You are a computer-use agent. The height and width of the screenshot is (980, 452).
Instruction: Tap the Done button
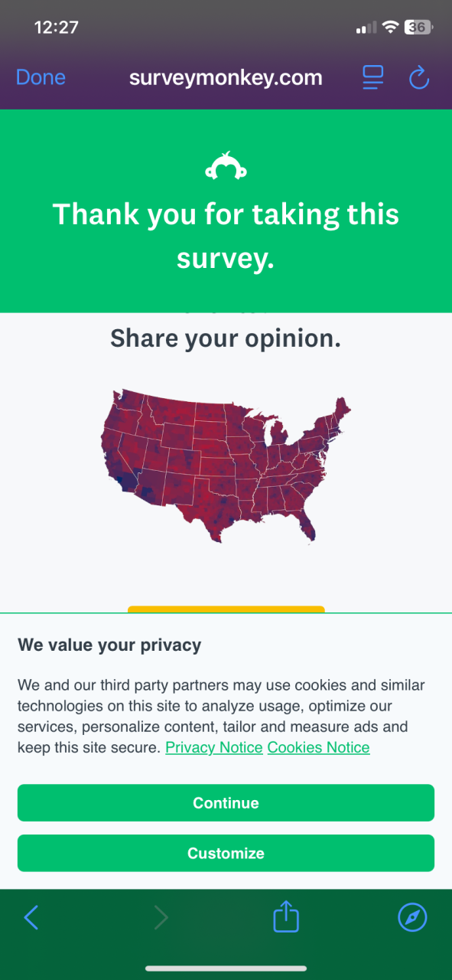click(x=41, y=77)
